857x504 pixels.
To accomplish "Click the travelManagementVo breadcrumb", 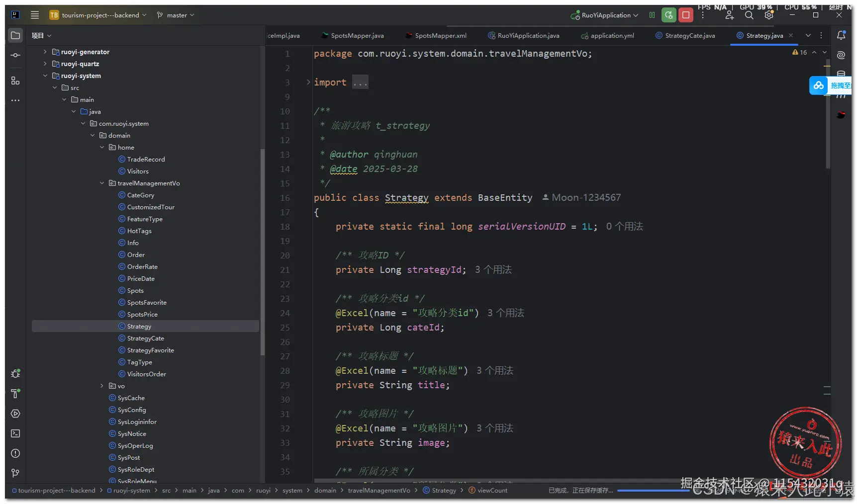I will tap(379, 490).
